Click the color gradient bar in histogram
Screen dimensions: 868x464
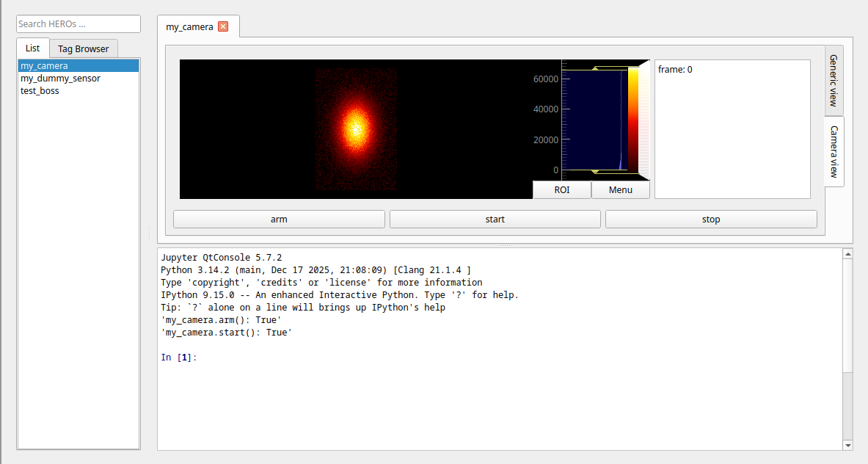coord(633,120)
